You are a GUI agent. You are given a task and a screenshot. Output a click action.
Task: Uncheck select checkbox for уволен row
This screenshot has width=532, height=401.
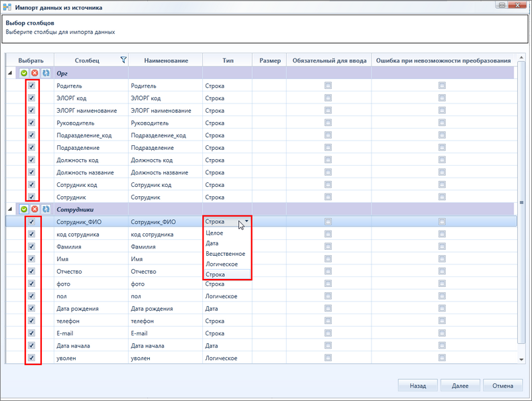point(32,358)
